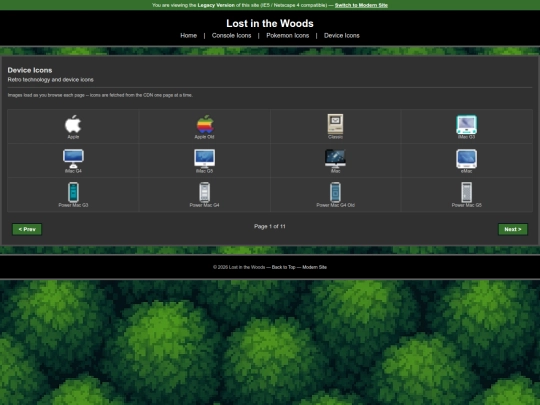Click the 'Page 1 of 11' indicator
Viewport: 540px width, 405px height.
pyautogui.click(x=270, y=227)
